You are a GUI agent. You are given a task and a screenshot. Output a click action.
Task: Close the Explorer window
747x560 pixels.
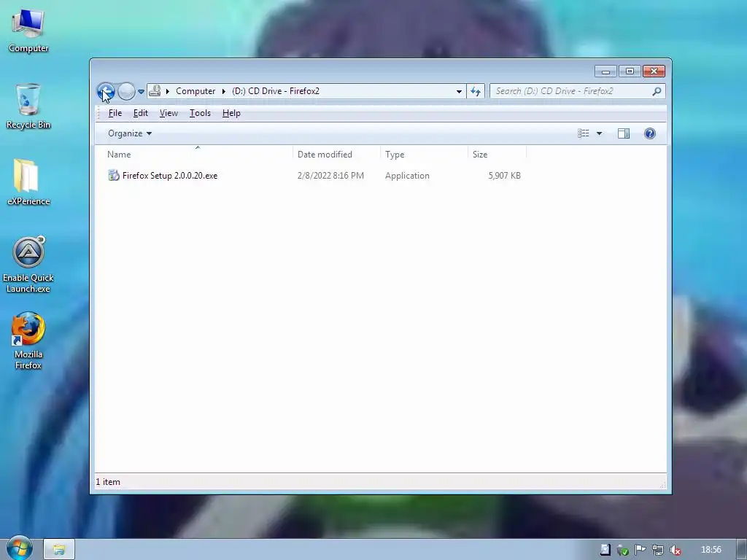654,71
